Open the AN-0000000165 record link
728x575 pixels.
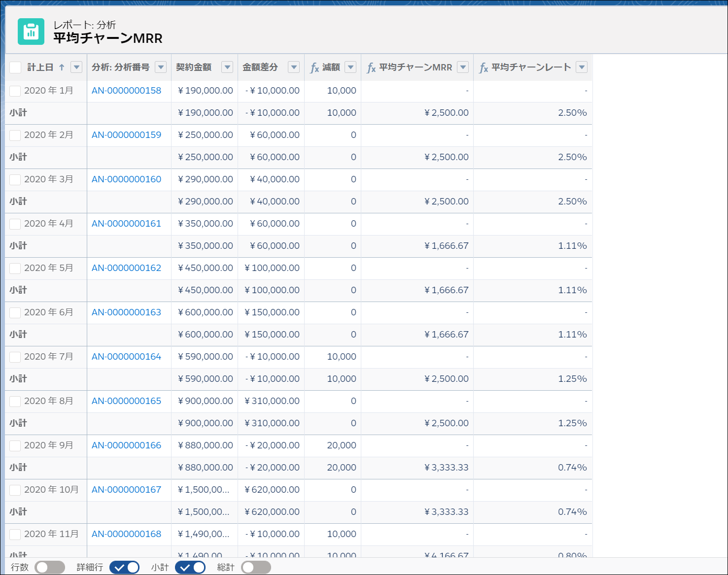126,401
